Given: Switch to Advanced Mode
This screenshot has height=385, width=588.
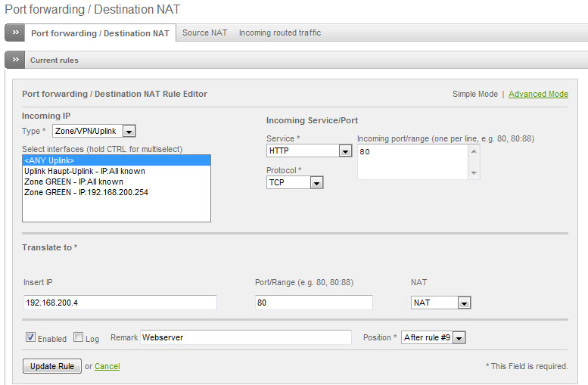Looking at the screenshot, I should pos(538,94).
